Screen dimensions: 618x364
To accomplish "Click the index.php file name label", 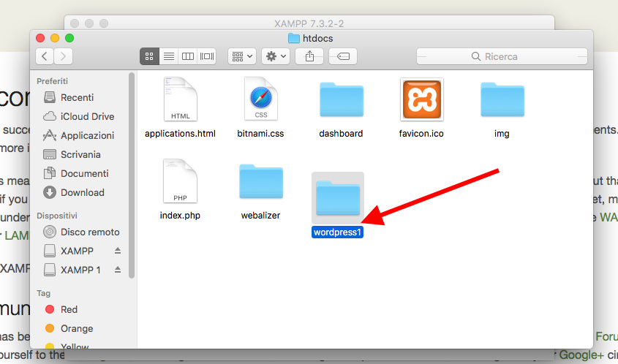I will tap(180, 216).
